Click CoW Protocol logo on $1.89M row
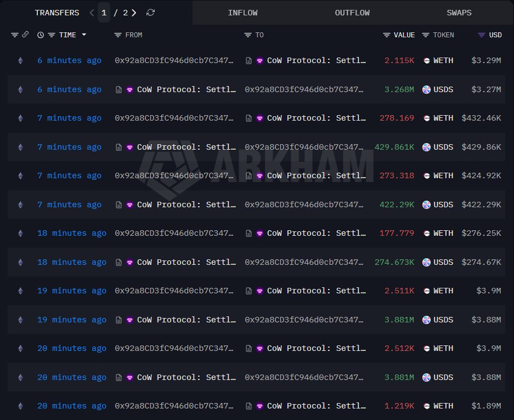 coord(259,406)
